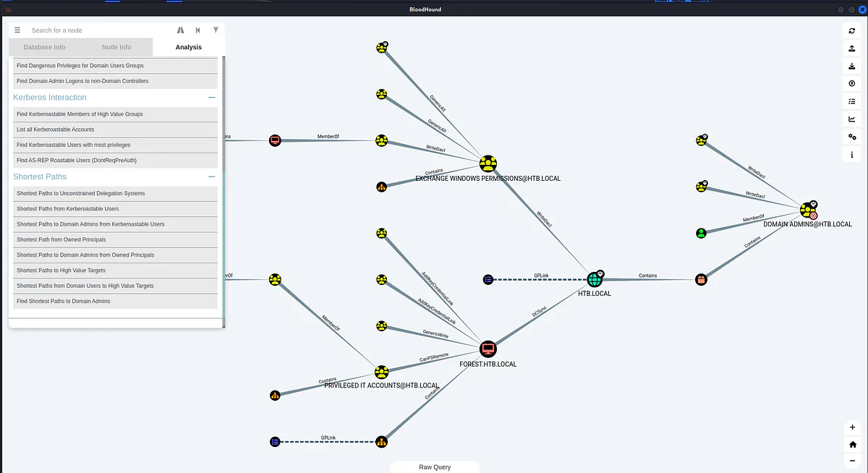The width and height of the screenshot is (868, 473).
Task: Click the Export Graph icon
Action: pyautogui.click(x=852, y=48)
